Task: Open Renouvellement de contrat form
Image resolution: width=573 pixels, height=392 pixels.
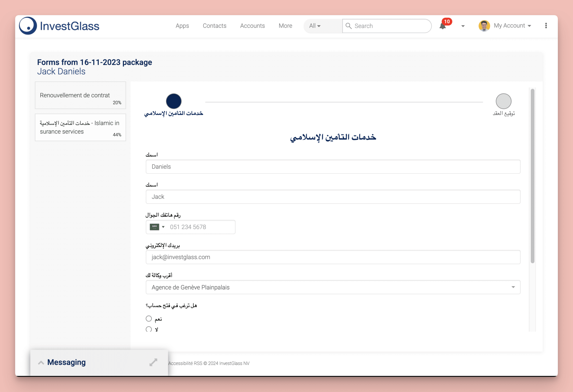Action: (x=80, y=98)
